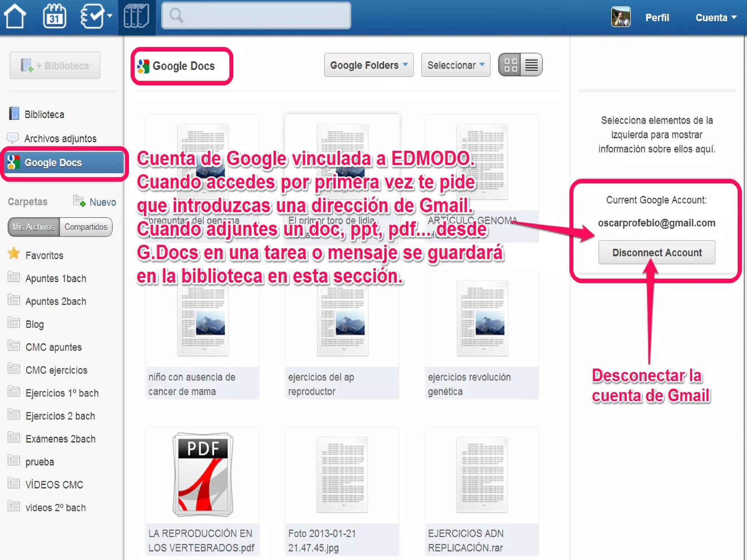Screen dimensions: 747x560
Task: Switch to grid view
Action: coord(510,65)
